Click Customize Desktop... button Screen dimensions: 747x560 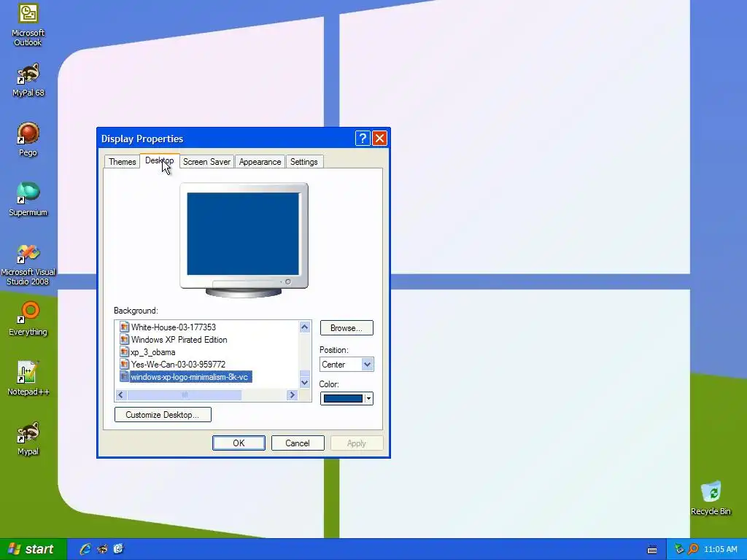pyautogui.click(x=163, y=415)
